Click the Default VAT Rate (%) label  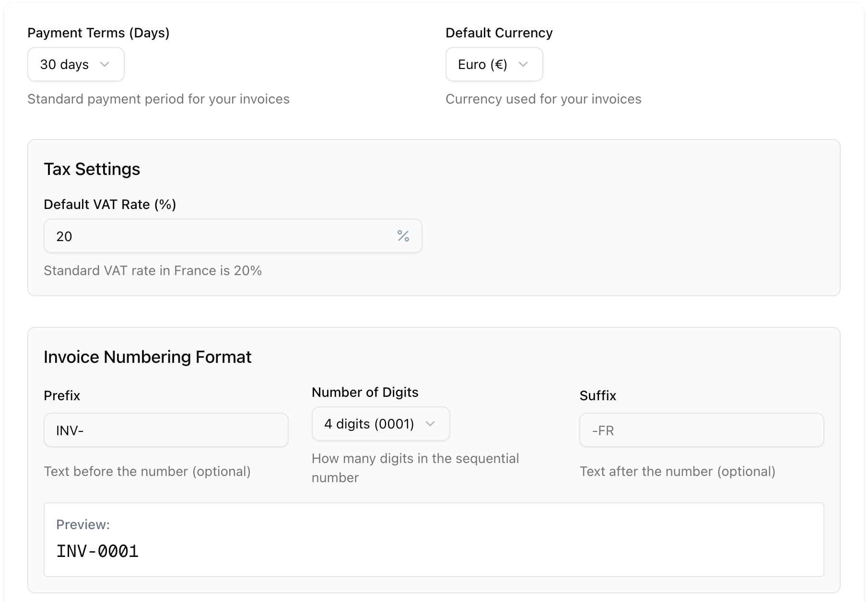click(x=110, y=205)
